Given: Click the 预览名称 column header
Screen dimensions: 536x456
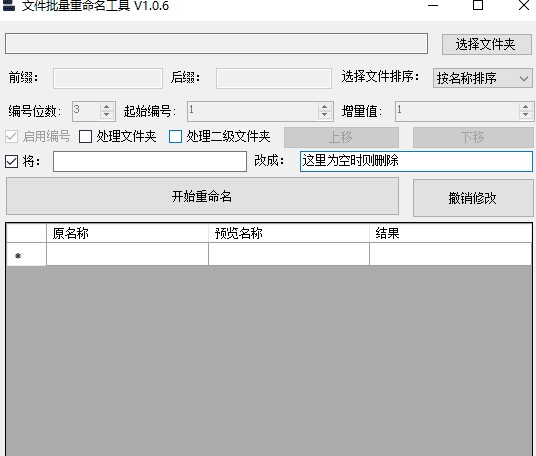Looking at the screenshot, I should point(289,233).
